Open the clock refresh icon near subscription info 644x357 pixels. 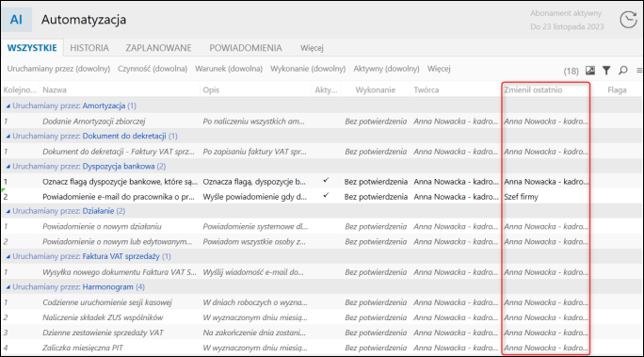tap(628, 20)
